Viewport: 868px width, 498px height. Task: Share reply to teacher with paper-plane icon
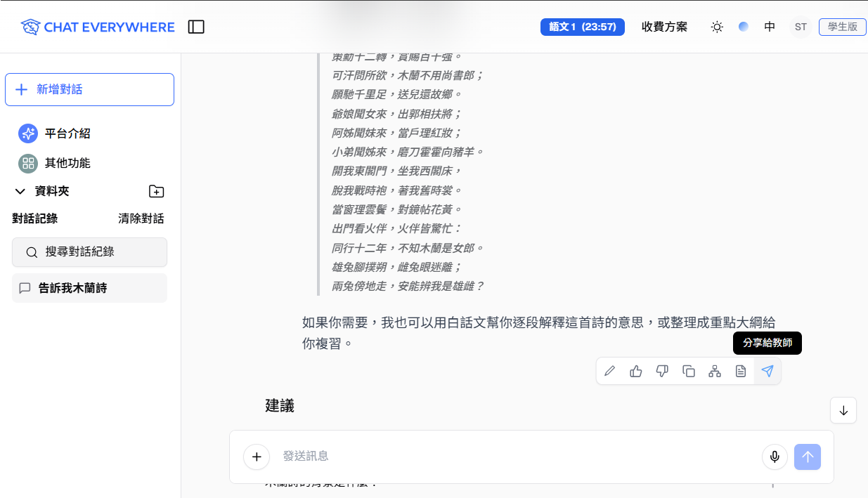(767, 371)
